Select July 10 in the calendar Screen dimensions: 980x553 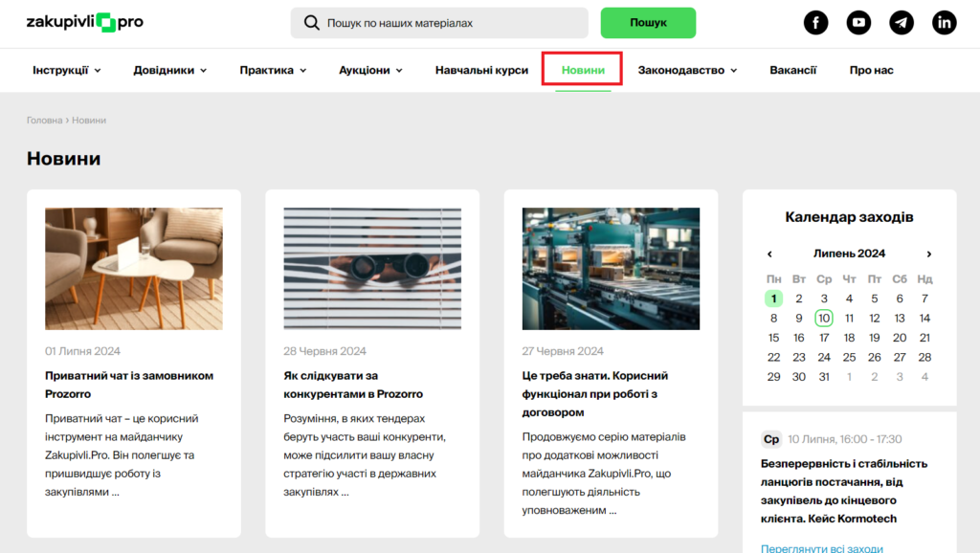823,318
